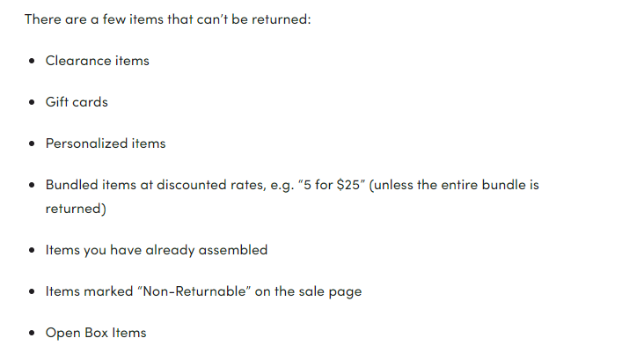Click the bullet beside "Clearance items"

click(33, 62)
